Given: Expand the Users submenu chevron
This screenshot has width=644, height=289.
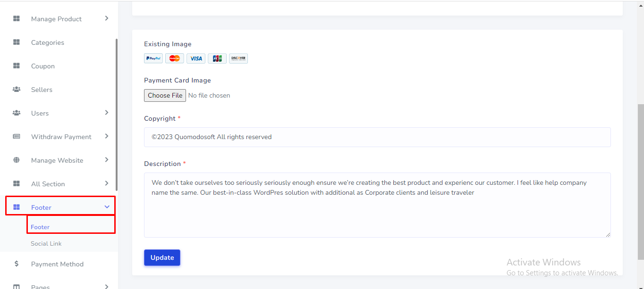Looking at the screenshot, I should tap(107, 113).
